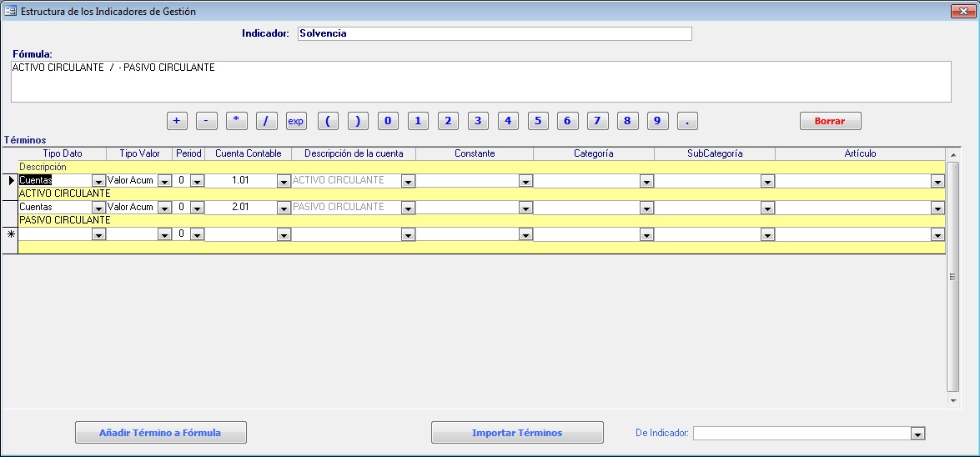The width and height of the screenshot is (980, 457).
Task: Click the yellow ACTIVO CIRCULANTE description text
Action: click(65, 193)
